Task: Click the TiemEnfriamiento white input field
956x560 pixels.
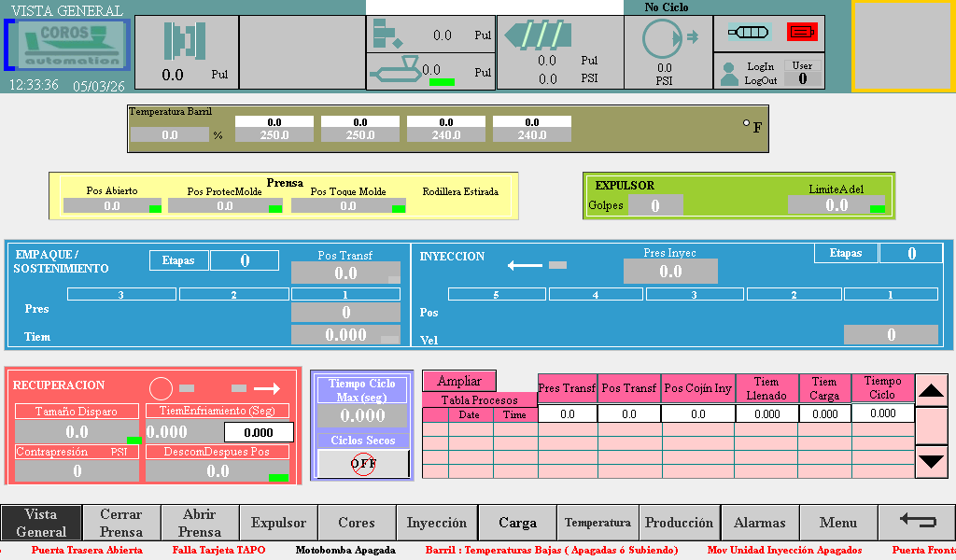Action: point(259,432)
